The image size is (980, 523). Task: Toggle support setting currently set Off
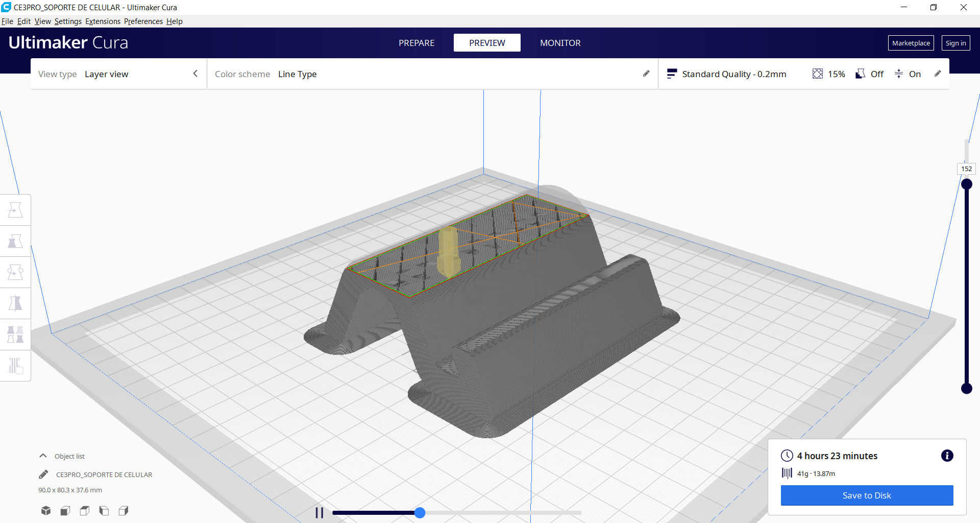click(x=869, y=74)
